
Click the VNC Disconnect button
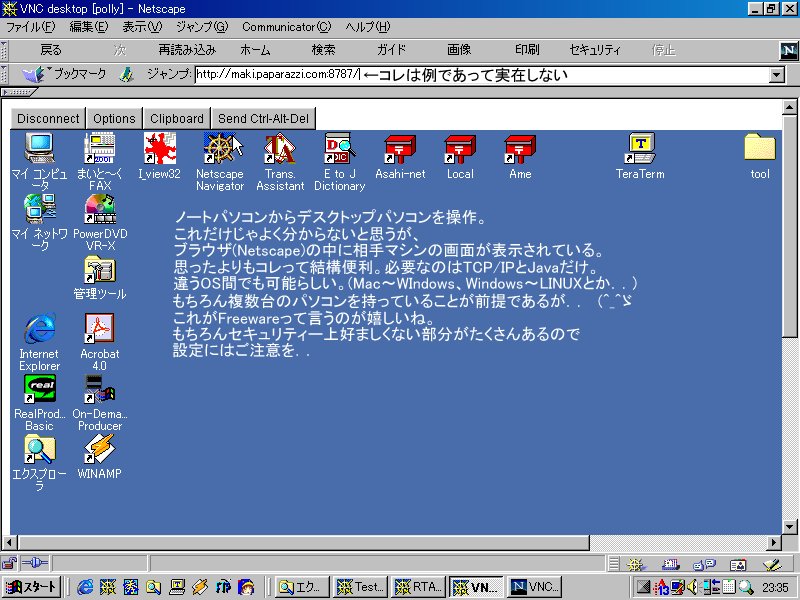(48, 118)
